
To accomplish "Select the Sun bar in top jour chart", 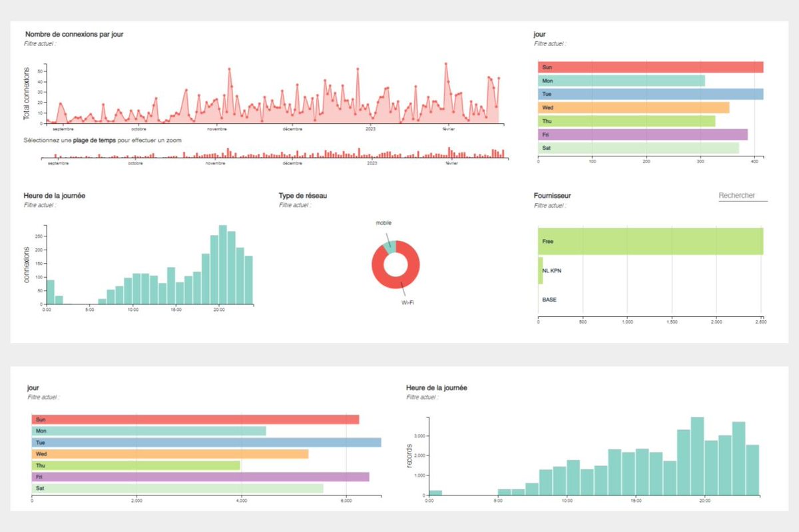I will click(651, 67).
